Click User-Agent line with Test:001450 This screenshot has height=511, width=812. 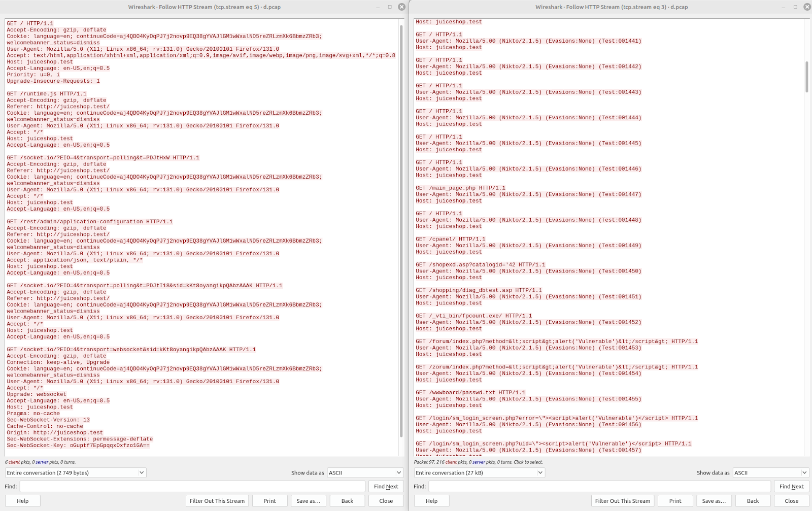[528, 271]
